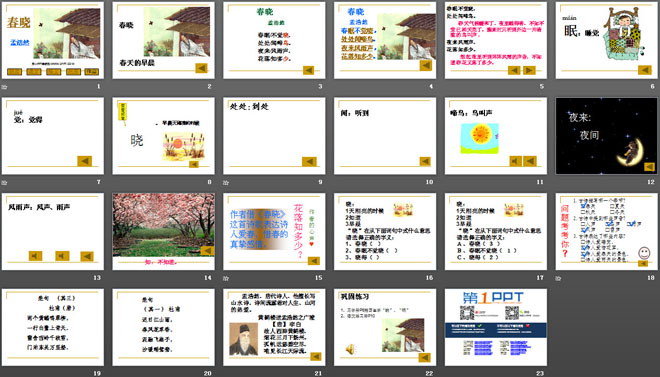Click the rightmost arrow button on slide 13
The height and width of the screenshot is (377, 660).
pos(87,256)
